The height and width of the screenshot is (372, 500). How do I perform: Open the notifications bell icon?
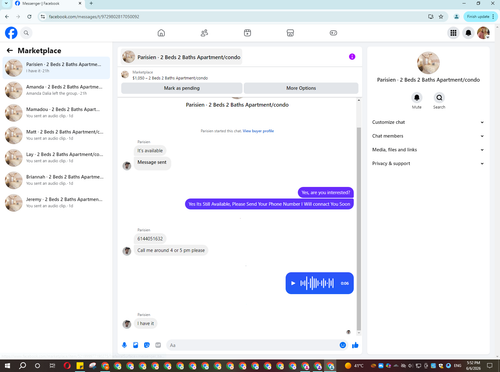468,33
